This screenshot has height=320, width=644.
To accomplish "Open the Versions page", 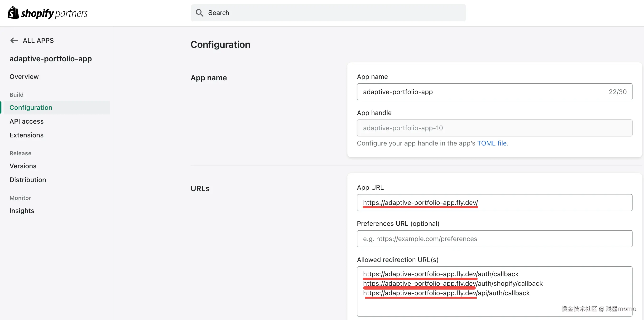I will (x=23, y=166).
